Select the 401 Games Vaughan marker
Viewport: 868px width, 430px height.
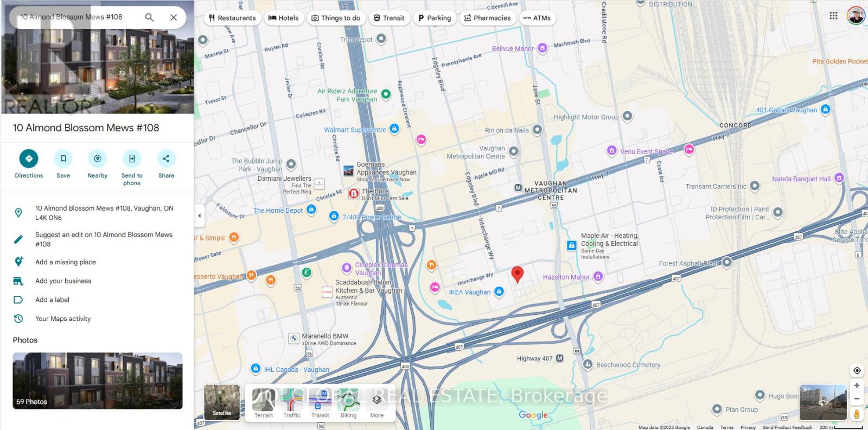point(825,109)
